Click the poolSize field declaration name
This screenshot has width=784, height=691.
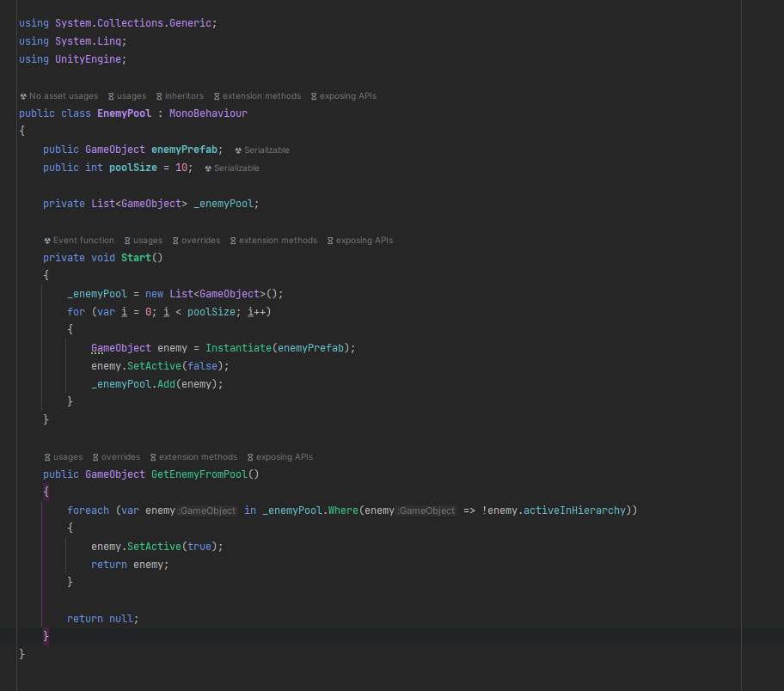pos(133,168)
